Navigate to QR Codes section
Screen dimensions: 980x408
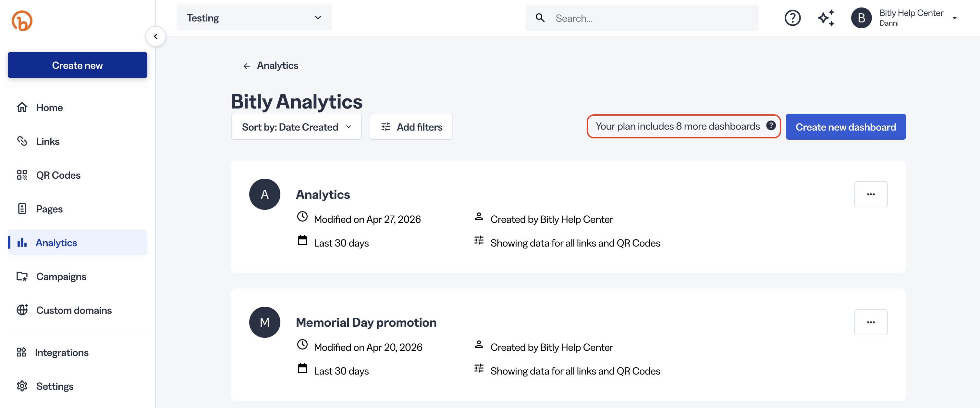click(x=78, y=175)
